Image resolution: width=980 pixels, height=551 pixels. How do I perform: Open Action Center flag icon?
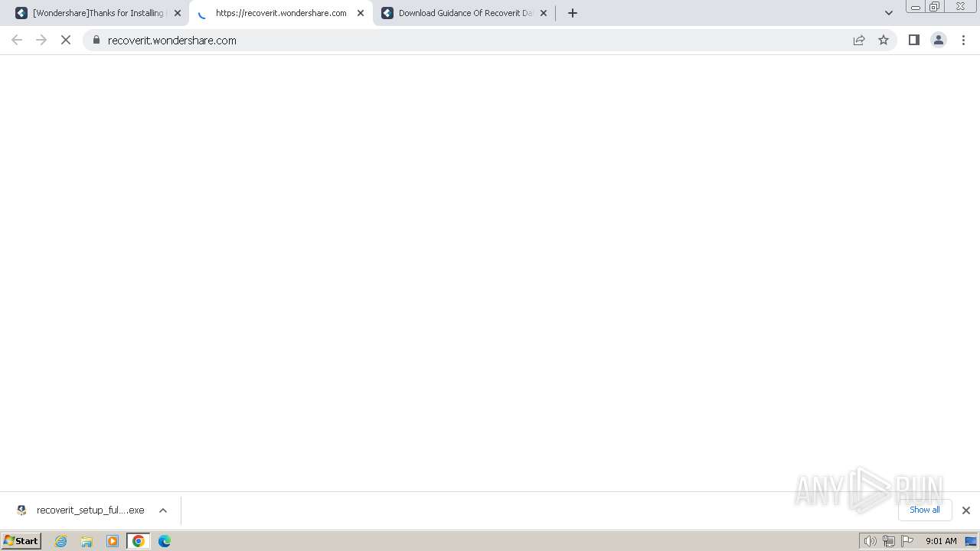click(907, 541)
